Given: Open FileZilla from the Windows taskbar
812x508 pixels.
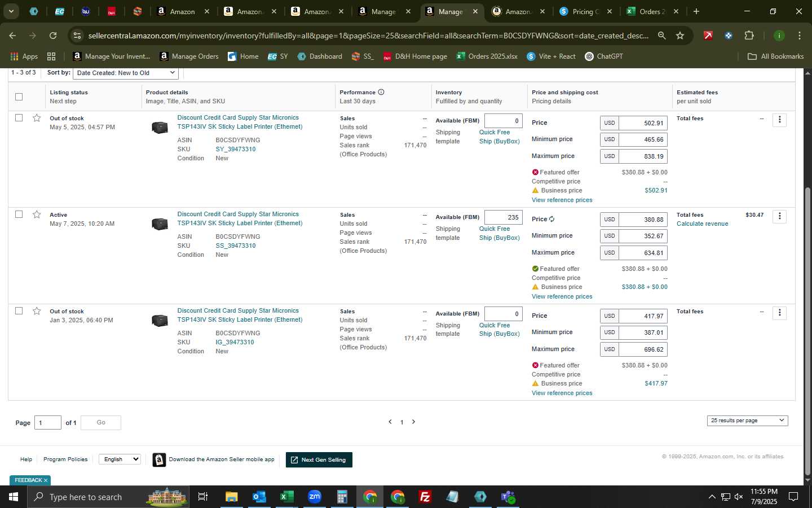Looking at the screenshot, I should pos(425,497).
